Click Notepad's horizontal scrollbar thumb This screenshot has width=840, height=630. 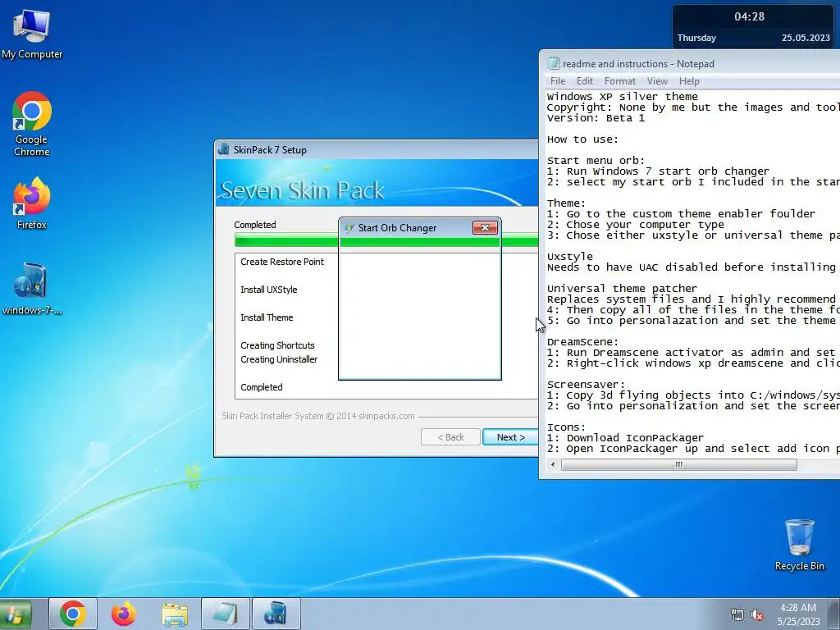678,464
